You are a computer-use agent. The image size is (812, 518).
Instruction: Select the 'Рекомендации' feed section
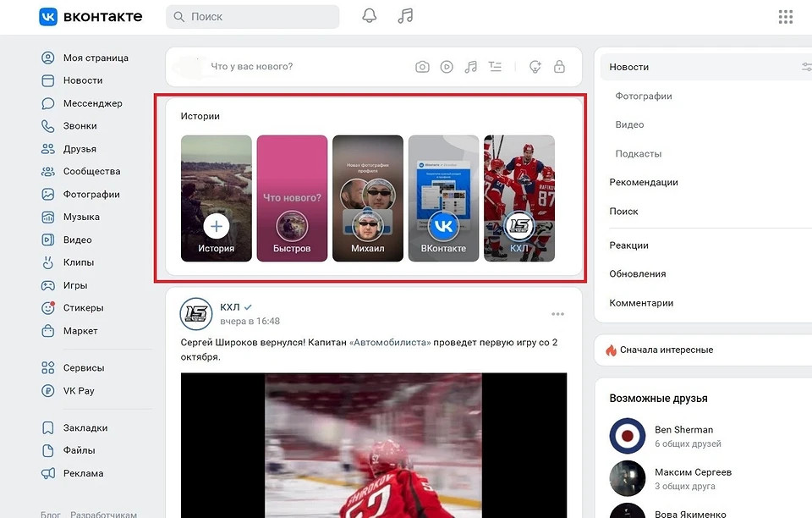[x=644, y=182]
